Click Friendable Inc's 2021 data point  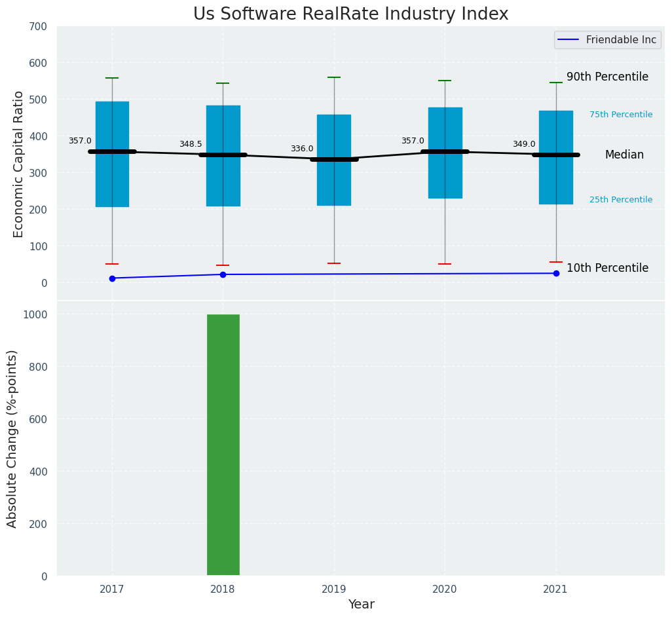[x=556, y=273]
